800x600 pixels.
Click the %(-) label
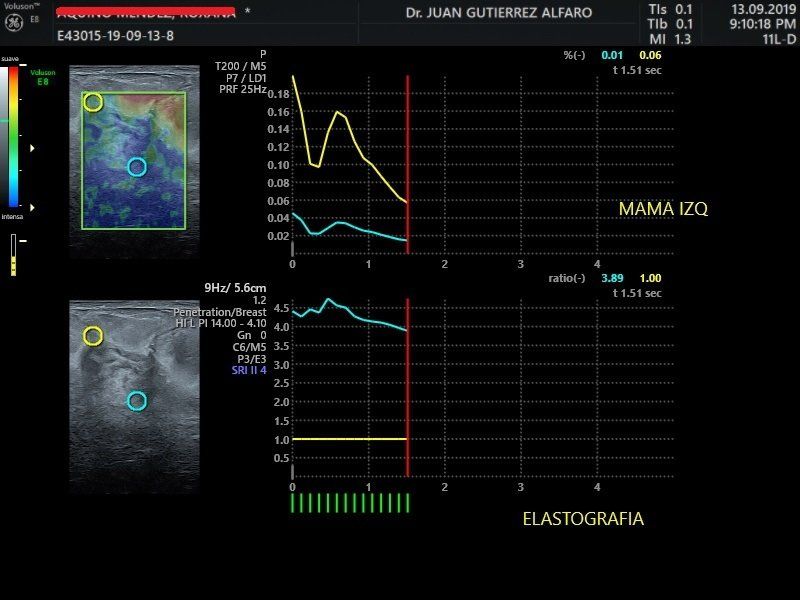point(574,55)
